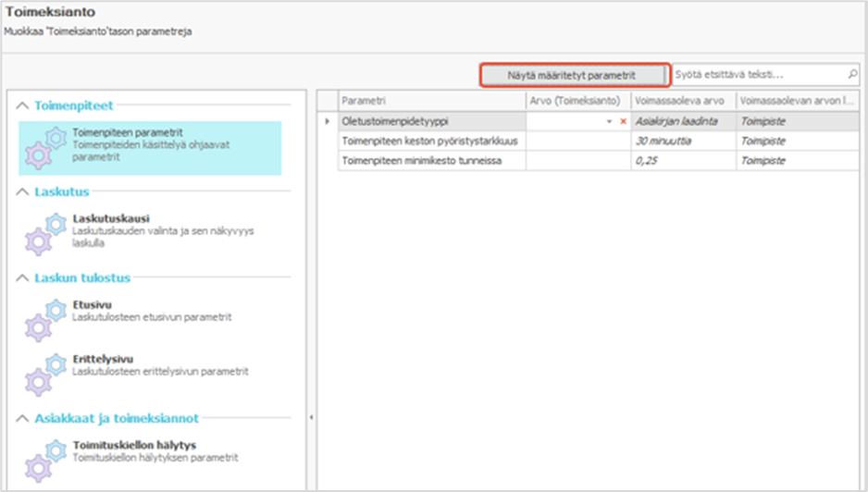
Task: Collapse the Laskun tulostus group
Action: click(x=22, y=277)
